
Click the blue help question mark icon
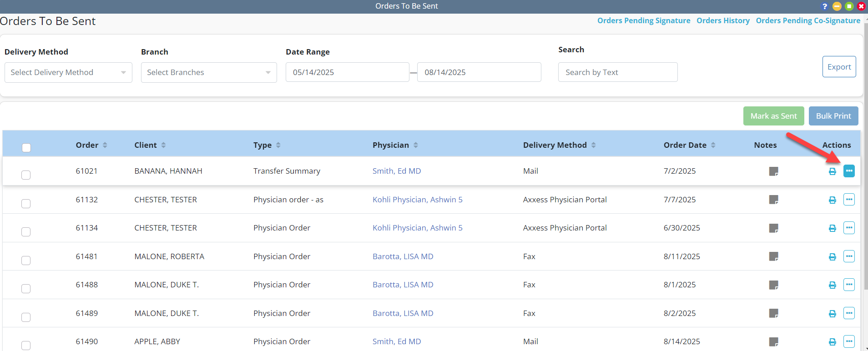[824, 6]
